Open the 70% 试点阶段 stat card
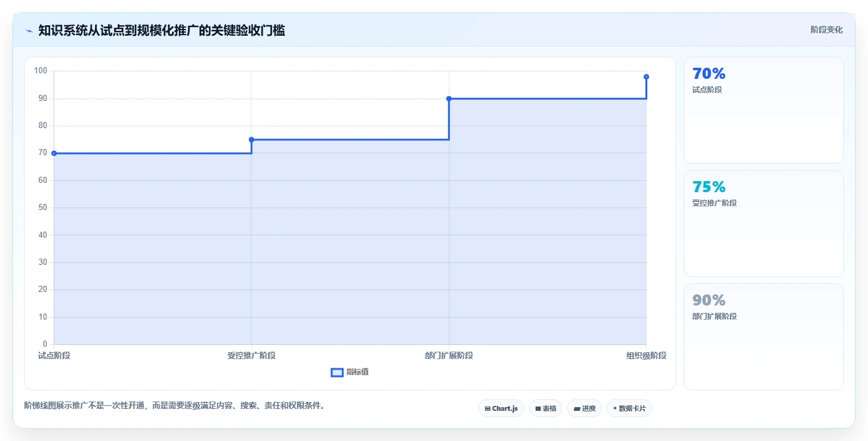This screenshot has height=441, width=868. pos(764,110)
